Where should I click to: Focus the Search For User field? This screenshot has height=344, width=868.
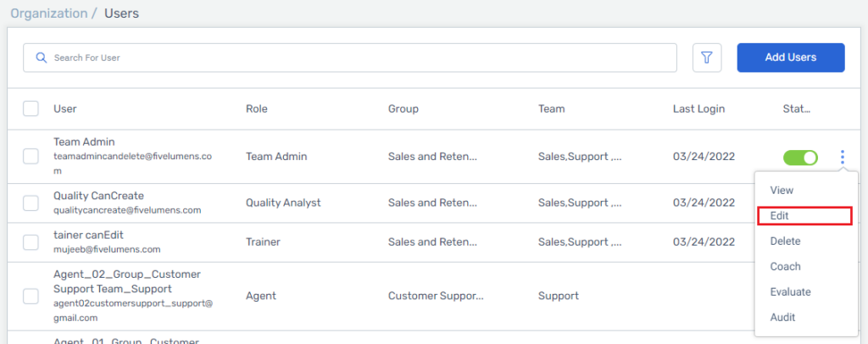(350, 58)
